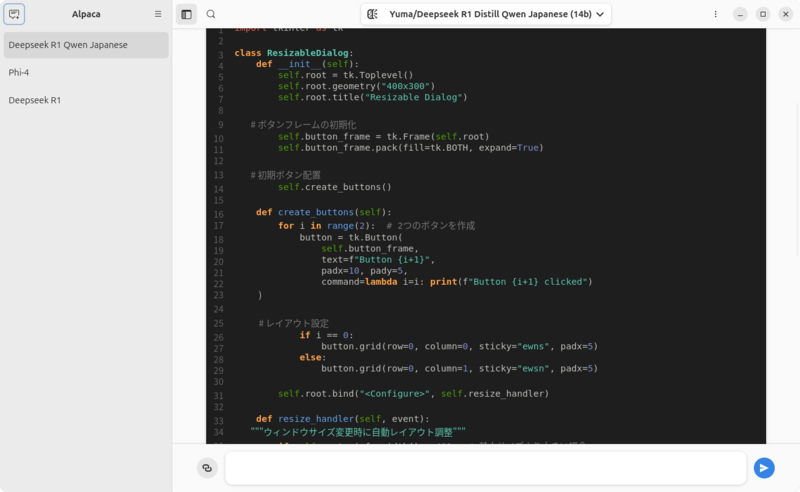The image size is (800, 492).
Task: Open the model selector dropdown
Action: pyautogui.click(x=486, y=14)
